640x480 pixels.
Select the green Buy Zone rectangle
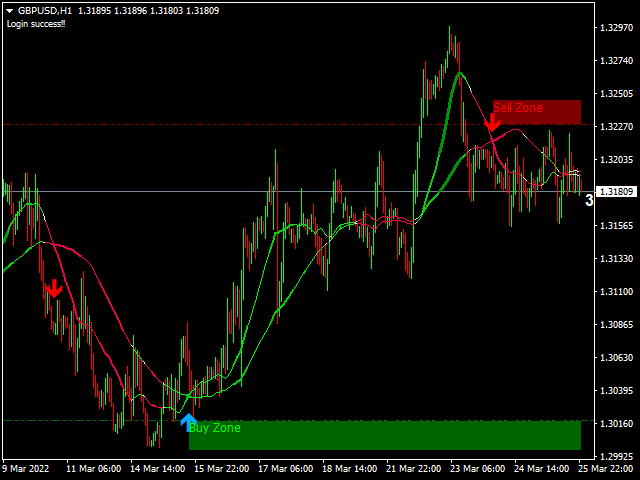(x=385, y=435)
